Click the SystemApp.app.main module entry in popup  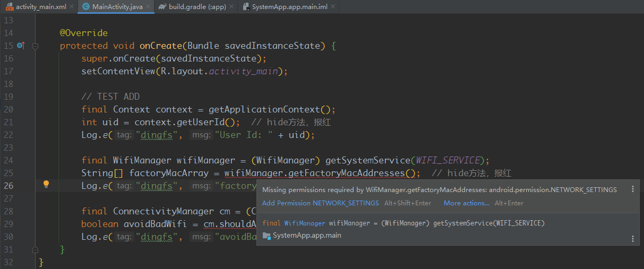(306, 235)
